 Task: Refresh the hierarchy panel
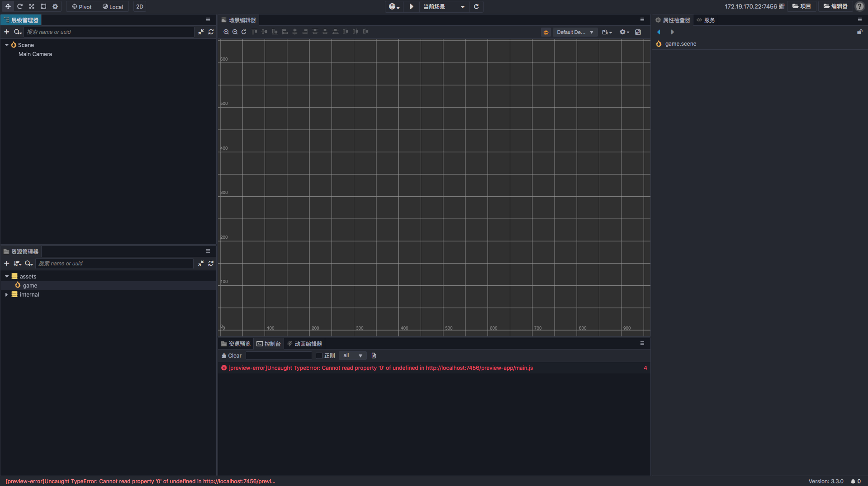pos(211,32)
